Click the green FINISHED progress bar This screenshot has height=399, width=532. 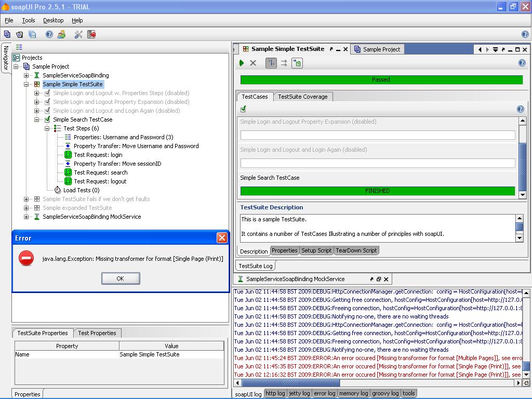[x=377, y=191]
